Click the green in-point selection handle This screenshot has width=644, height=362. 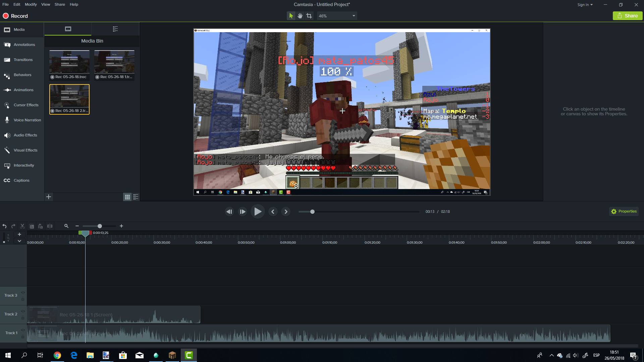pyautogui.click(x=80, y=233)
